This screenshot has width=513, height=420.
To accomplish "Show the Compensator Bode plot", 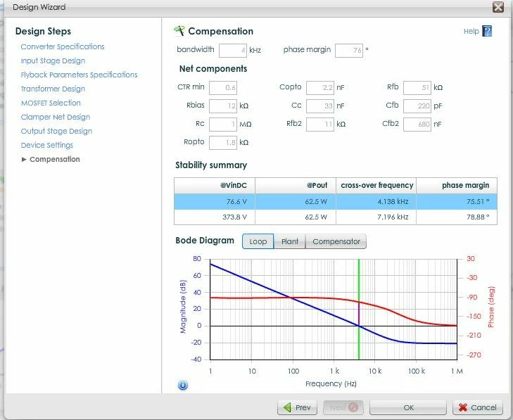I will point(336,241).
